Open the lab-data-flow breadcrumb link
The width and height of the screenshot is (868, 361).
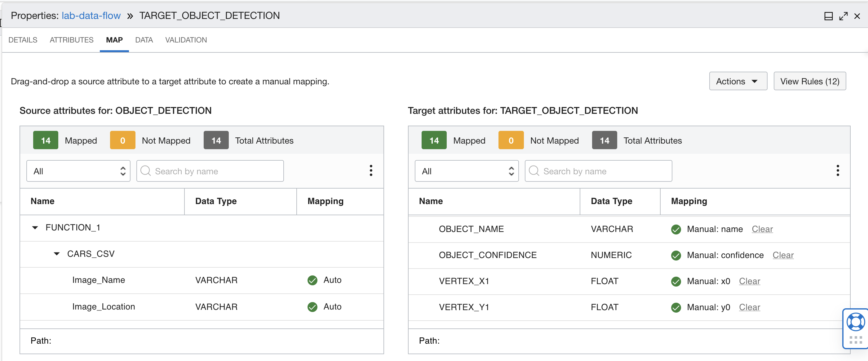(91, 16)
